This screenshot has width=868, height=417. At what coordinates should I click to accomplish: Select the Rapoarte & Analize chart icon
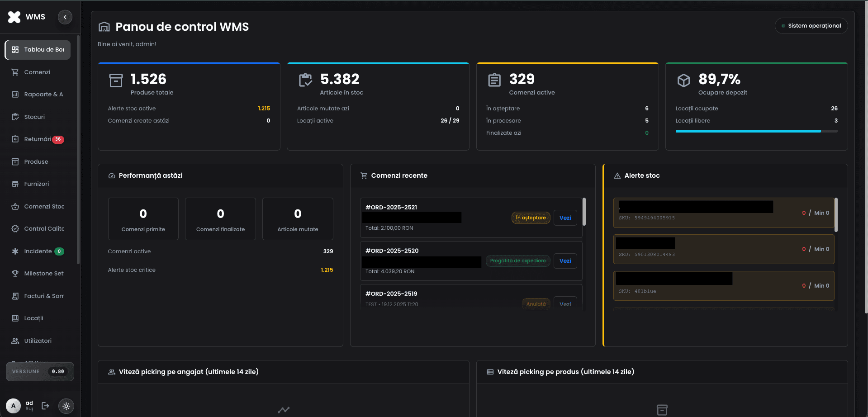[15, 94]
